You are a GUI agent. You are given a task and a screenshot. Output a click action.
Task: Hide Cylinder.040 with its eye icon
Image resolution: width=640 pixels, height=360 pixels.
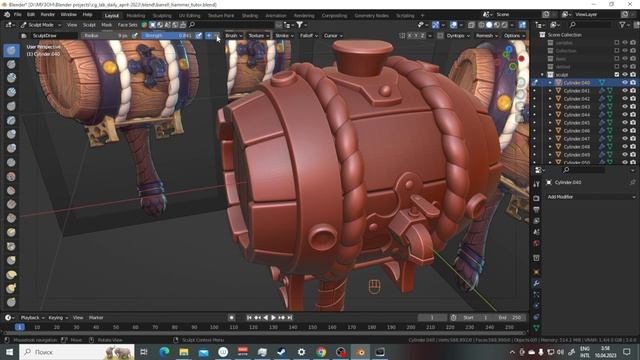pos(625,83)
